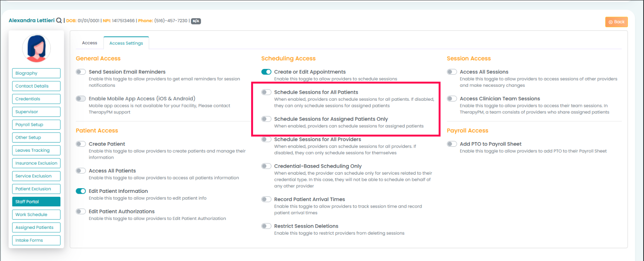The height and width of the screenshot is (261, 644).
Task: Open the Intake Forms section
Action: click(x=36, y=240)
